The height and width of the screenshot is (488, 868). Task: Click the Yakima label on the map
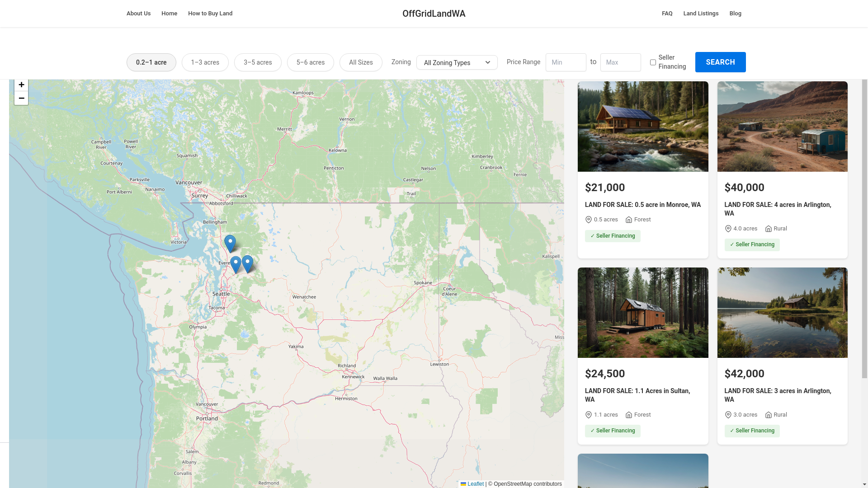[x=296, y=347]
